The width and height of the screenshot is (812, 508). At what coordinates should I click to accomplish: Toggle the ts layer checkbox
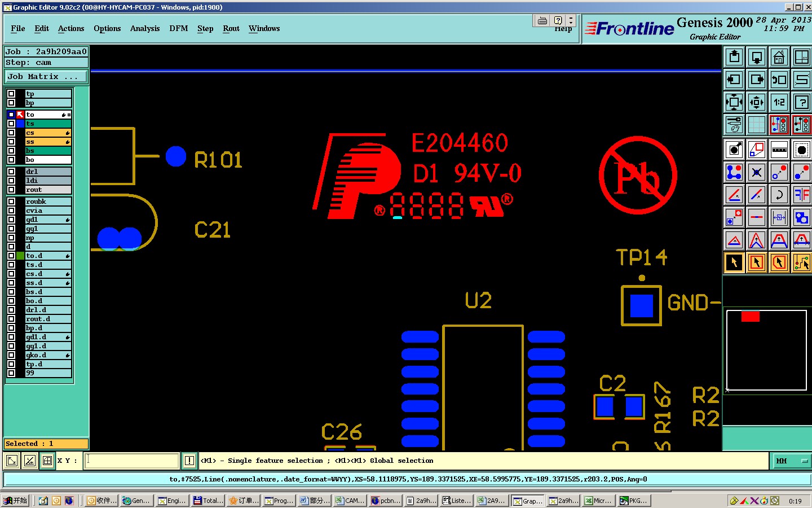pyautogui.click(x=11, y=124)
